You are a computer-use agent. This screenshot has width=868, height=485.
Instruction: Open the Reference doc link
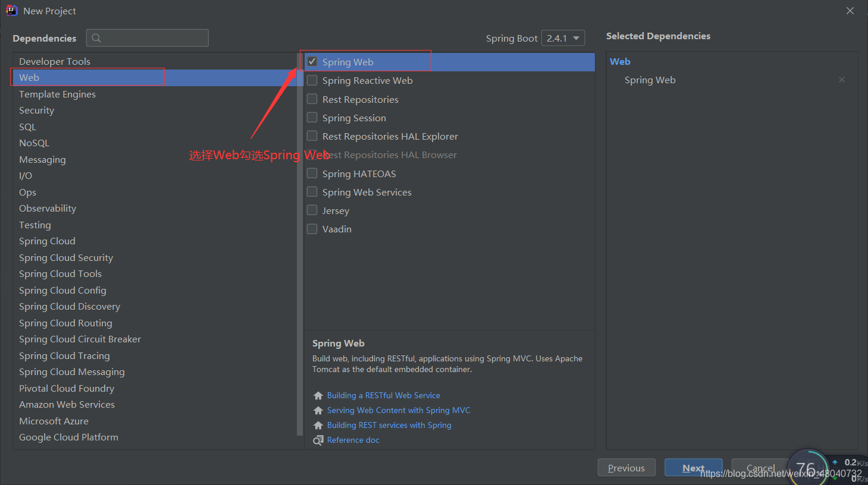click(x=353, y=440)
